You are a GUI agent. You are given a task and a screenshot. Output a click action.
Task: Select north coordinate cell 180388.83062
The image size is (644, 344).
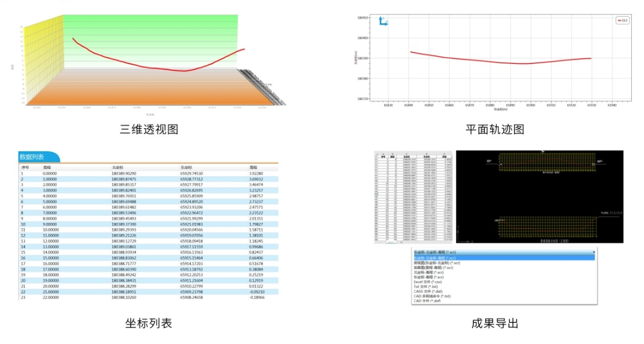(123, 258)
